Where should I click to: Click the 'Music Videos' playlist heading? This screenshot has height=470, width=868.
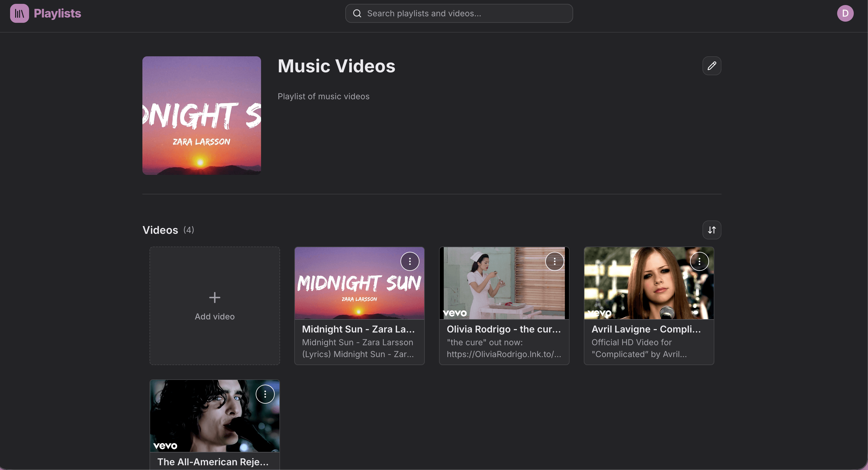[336, 66]
